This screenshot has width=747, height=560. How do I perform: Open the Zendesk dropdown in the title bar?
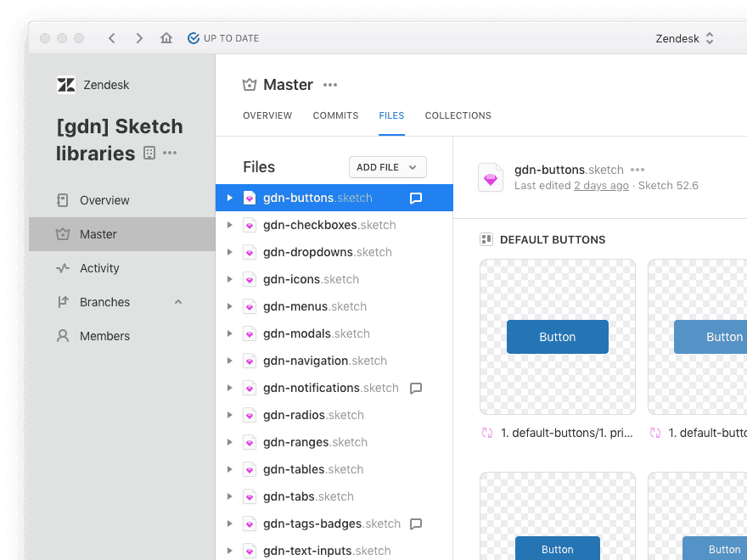pos(685,37)
